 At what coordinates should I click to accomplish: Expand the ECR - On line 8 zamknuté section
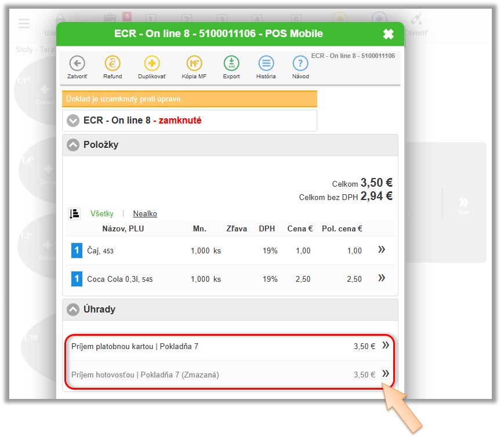[72, 121]
